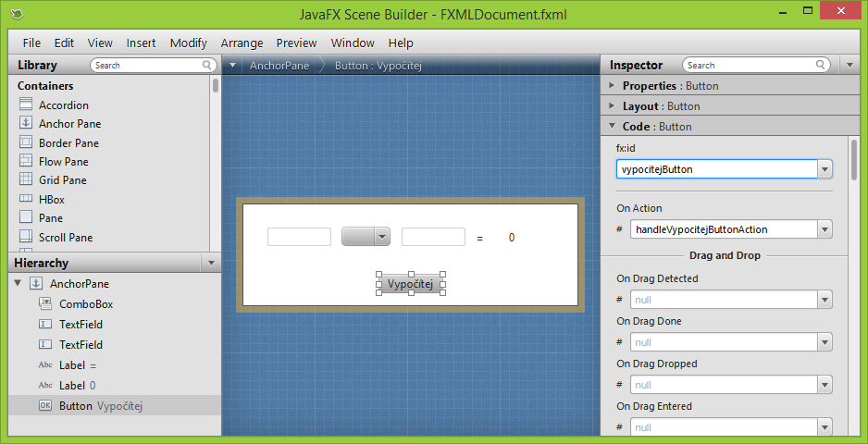This screenshot has height=444, width=868.
Task: Click the handleVypocitejButtonAction field
Action: click(724, 229)
